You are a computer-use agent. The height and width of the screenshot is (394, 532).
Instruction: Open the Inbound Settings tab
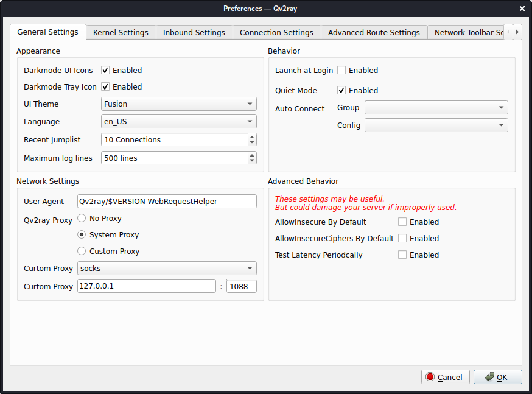coord(194,32)
